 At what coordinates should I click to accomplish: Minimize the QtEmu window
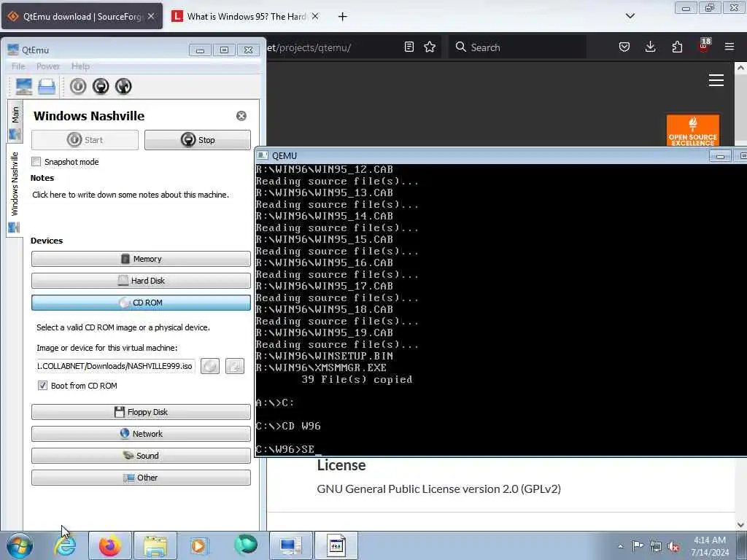point(200,50)
